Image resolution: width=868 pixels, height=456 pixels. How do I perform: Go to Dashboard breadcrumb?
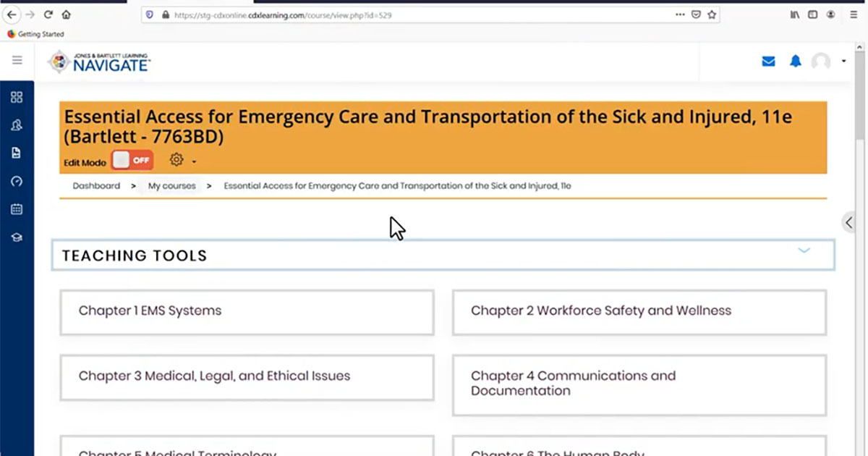pyautogui.click(x=96, y=186)
